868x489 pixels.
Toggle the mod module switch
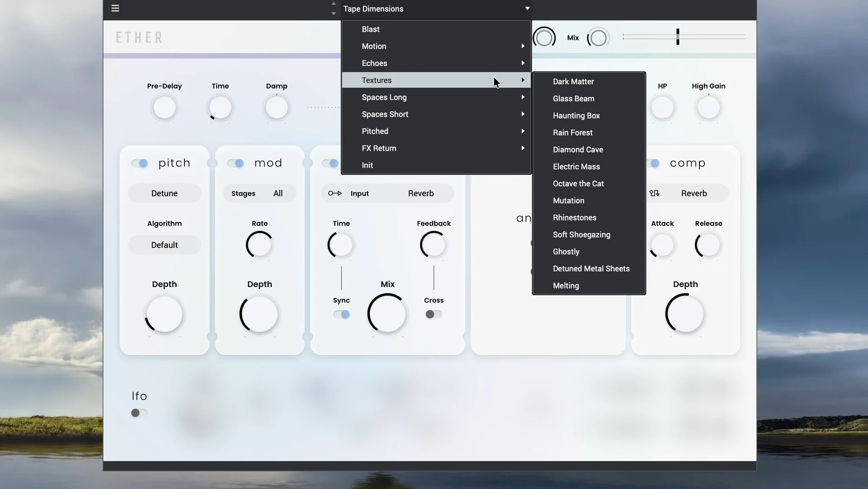(236, 163)
